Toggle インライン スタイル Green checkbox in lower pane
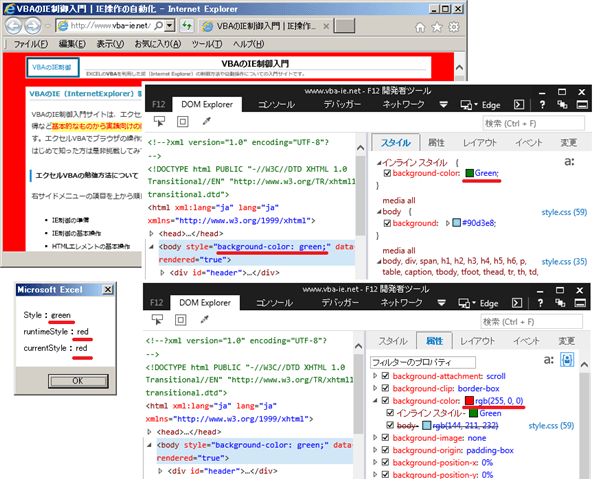600x479 pixels. pyautogui.click(x=390, y=413)
